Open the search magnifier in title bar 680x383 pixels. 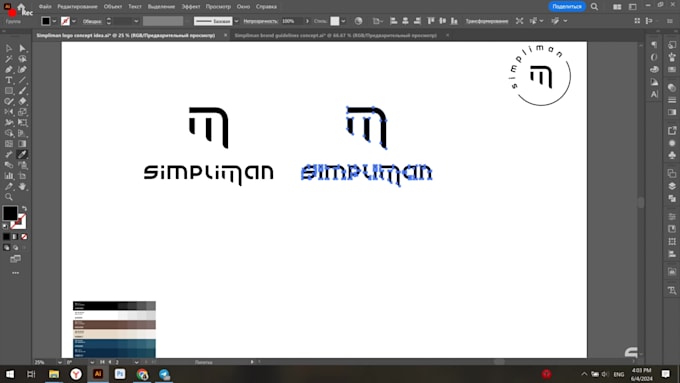595,7
